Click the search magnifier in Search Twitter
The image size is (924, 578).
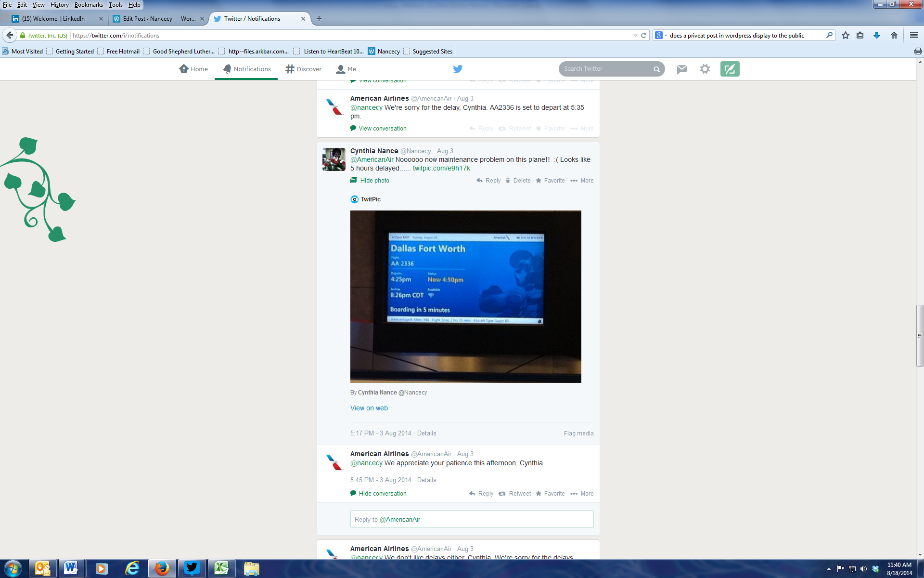(656, 69)
